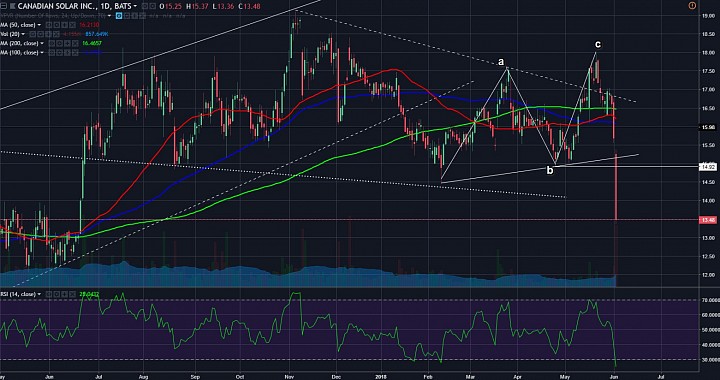Expand the MA (50, close) indicator dropdown
The height and width of the screenshot is (380, 720).
click(39, 25)
